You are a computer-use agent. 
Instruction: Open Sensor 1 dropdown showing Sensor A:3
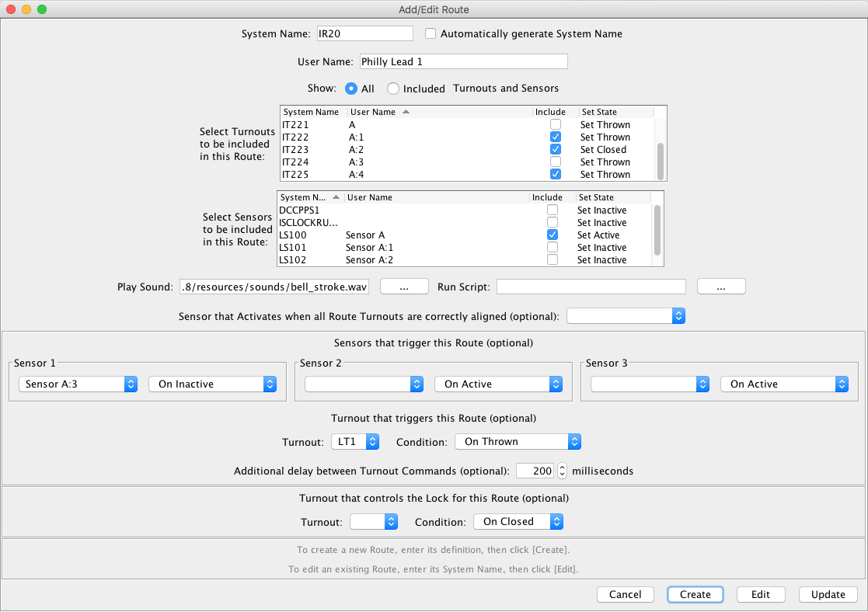point(78,384)
